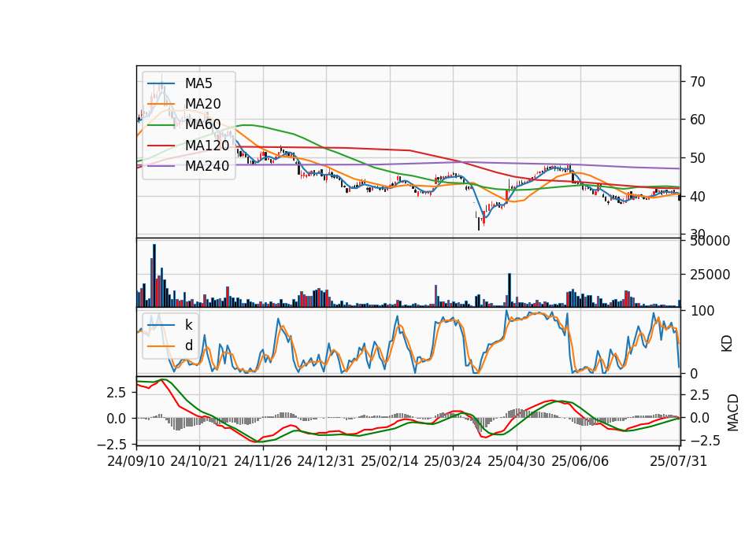Click the red MA120 legend line sample
756x543 pixels.
click(161, 146)
